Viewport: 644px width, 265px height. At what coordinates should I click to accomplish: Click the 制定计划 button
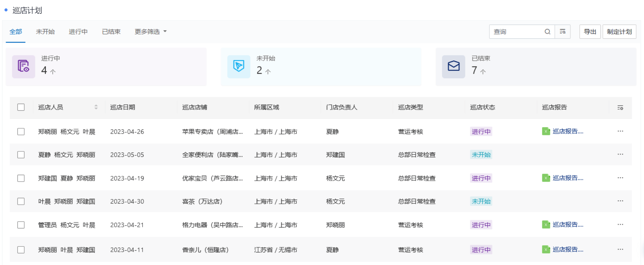tap(619, 32)
